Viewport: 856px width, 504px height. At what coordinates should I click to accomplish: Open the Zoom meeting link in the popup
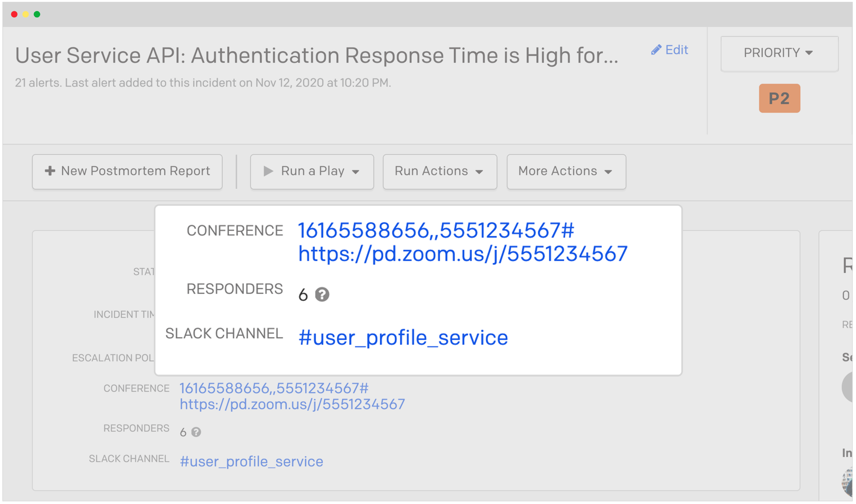pos(462,254)
